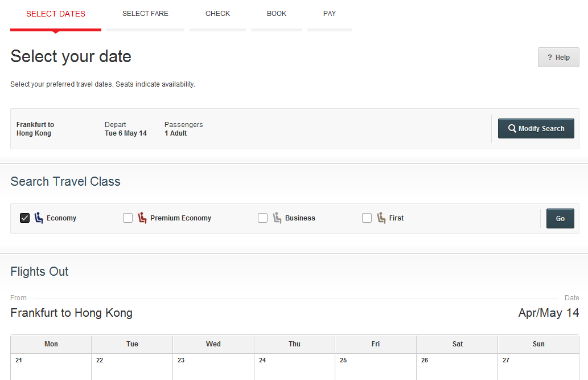Click the Modify Search button
Image resolution: width=588 pixels, height=380 pixels.
click(x=536, y=128)
